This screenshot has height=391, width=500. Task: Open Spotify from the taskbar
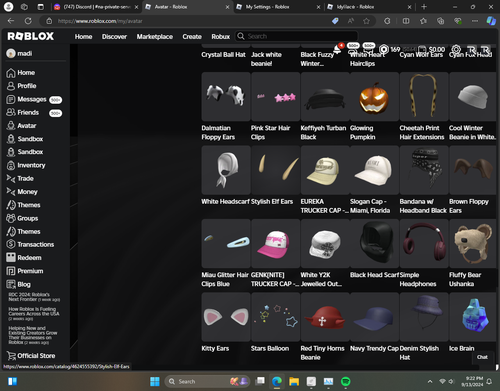[x=346, y=381]
